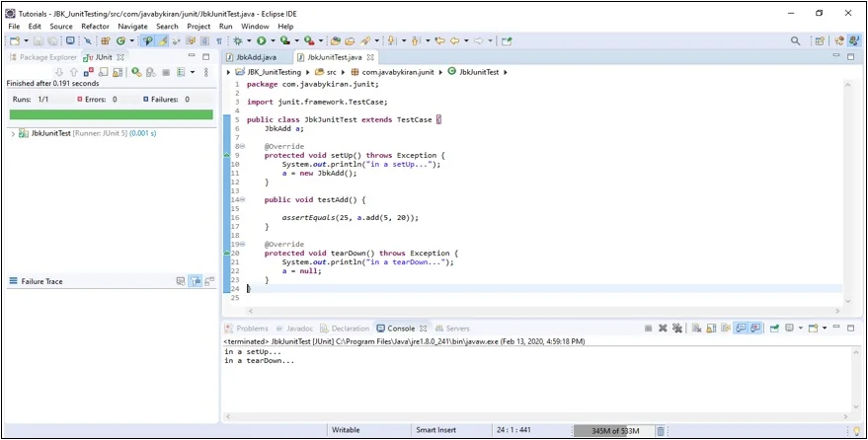Click the Clear Console icon
The image size is (868, 440).
coord(697,329)
